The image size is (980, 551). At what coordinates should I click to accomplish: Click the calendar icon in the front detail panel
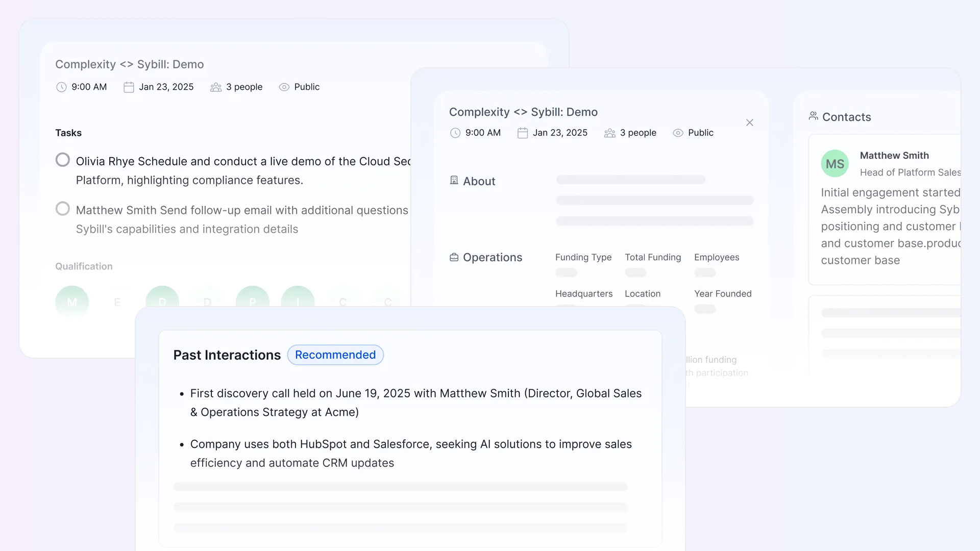click(523, 133)
